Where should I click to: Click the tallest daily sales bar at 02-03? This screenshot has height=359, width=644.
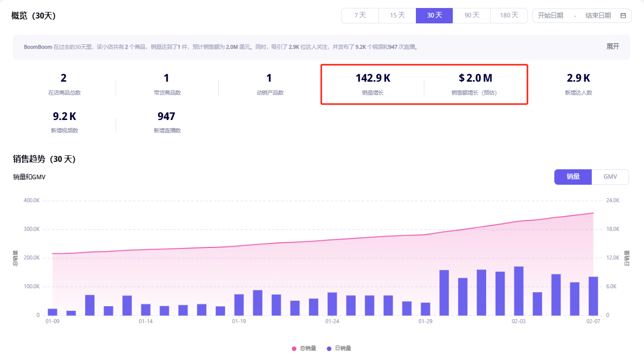pos(518,291)
